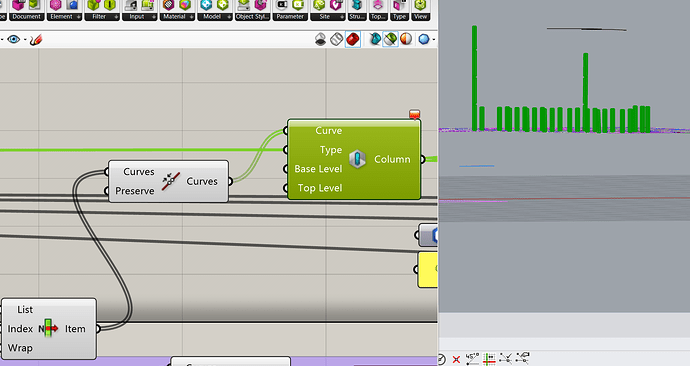Click the Top Level input of Column
The height and width of the screenshot is (366, 690).
[319, 188]
